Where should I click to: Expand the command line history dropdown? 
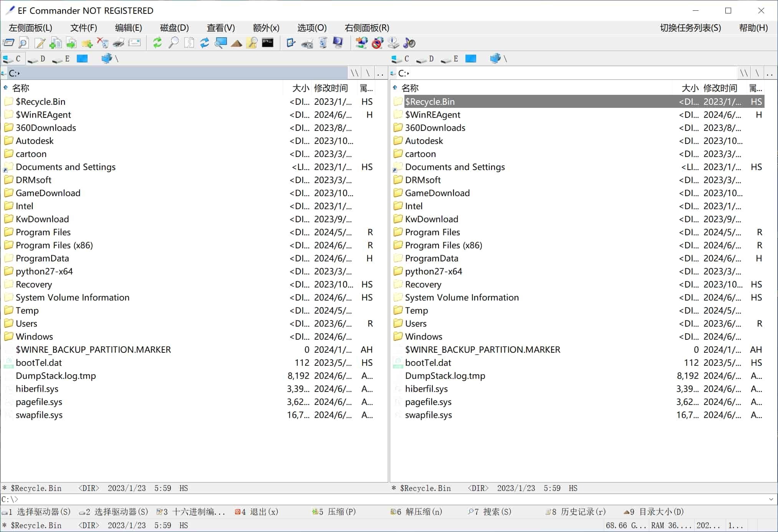pyautogui.click(x=771, y=499)
